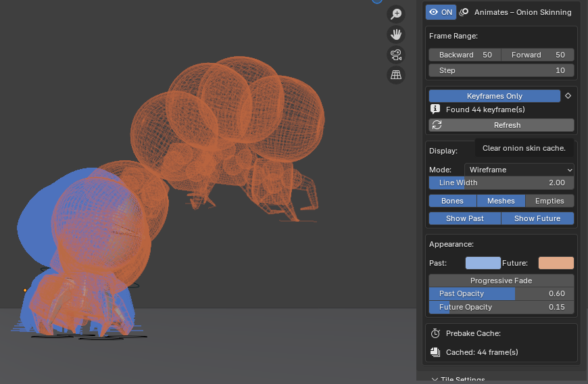Select the pan view hand icon
588x384 pixels.
pyautogui.click(x=396, y=34)
